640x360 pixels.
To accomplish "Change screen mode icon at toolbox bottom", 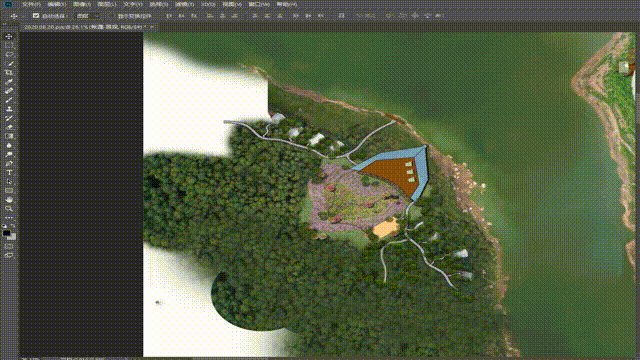I will 9,255.
